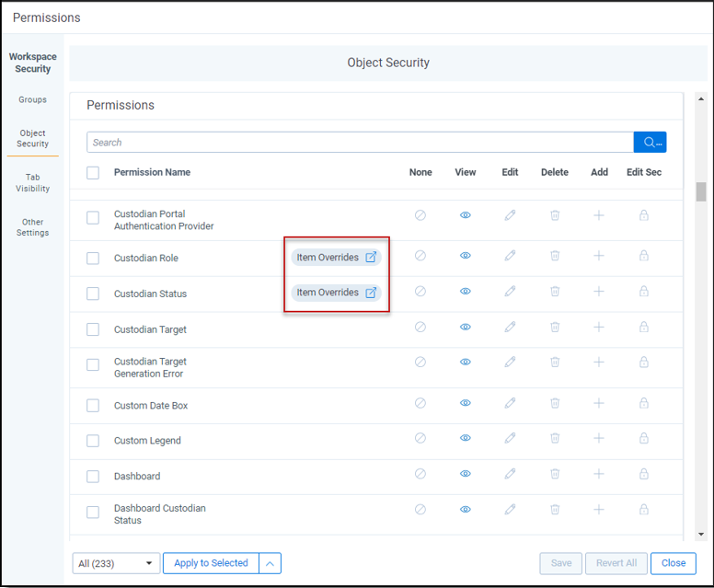Click Delete trash for Custodian Target Generation Error
The image size is (714, 588).
click(x=555, y=362)
